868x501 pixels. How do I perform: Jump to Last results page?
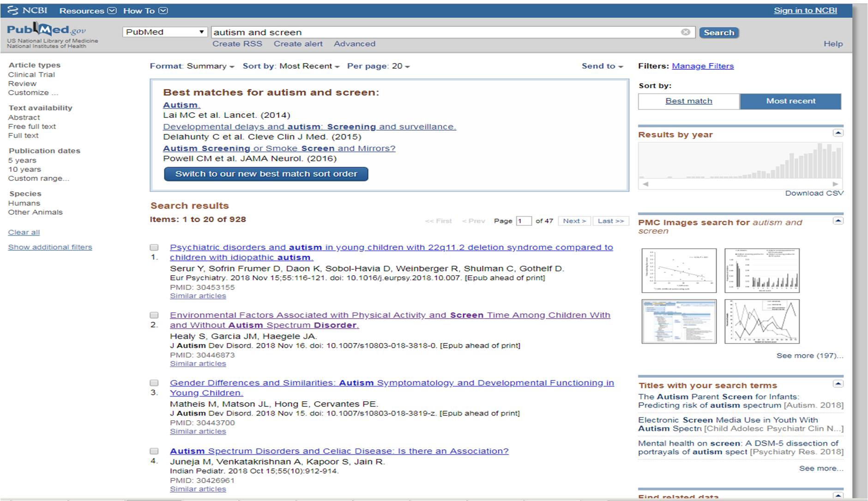click(x=611, y=221)
